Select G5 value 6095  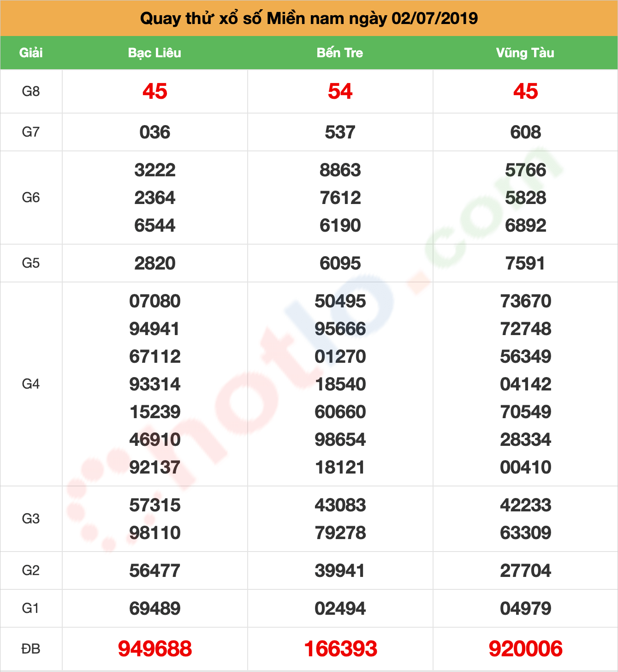(340, 264)
